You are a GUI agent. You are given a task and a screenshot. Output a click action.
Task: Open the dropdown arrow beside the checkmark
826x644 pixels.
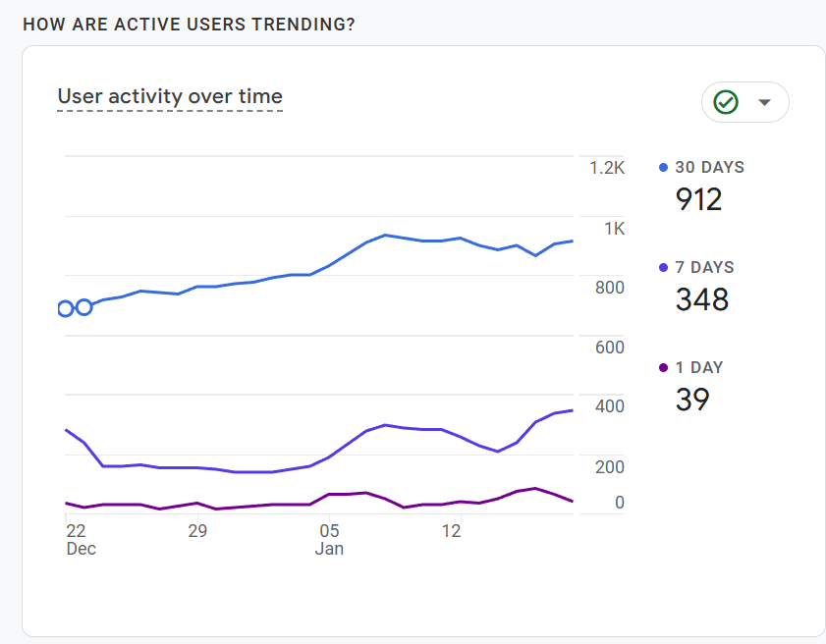[x=764, y=102]
